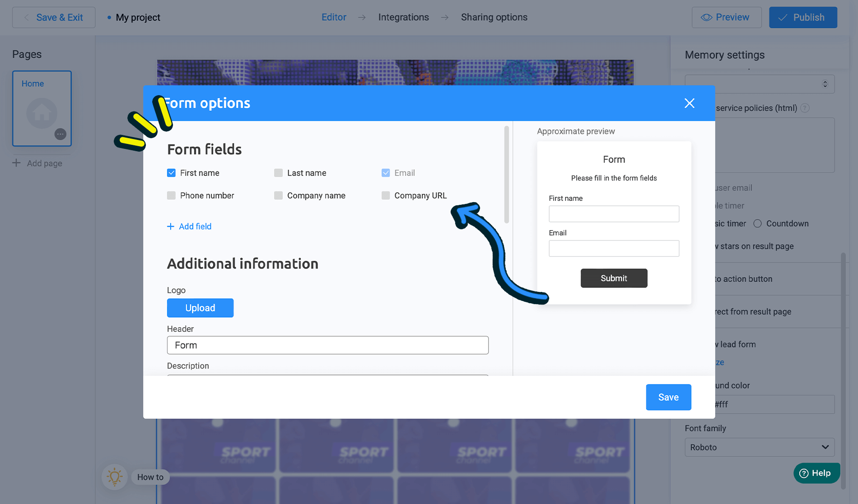Go to Integrations step
This screenshot has width=858, height=504.
(x=403, y=17)
